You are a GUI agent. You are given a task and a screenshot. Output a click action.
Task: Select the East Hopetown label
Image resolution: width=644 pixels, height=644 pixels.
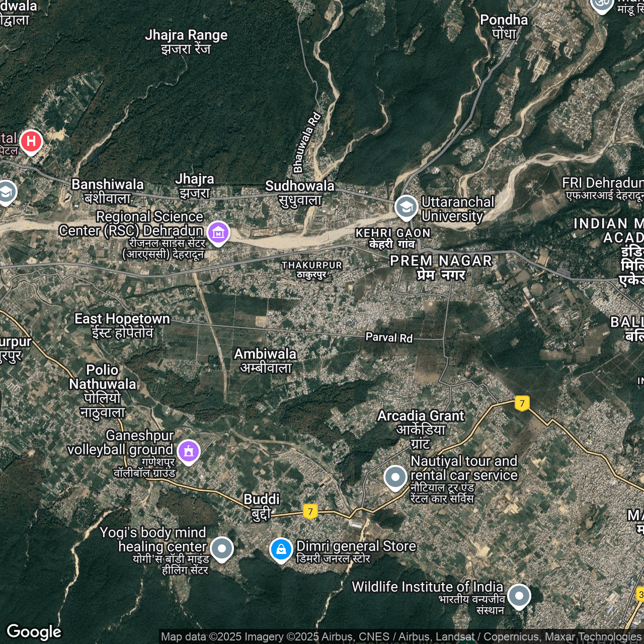click(x=122, y=326)
